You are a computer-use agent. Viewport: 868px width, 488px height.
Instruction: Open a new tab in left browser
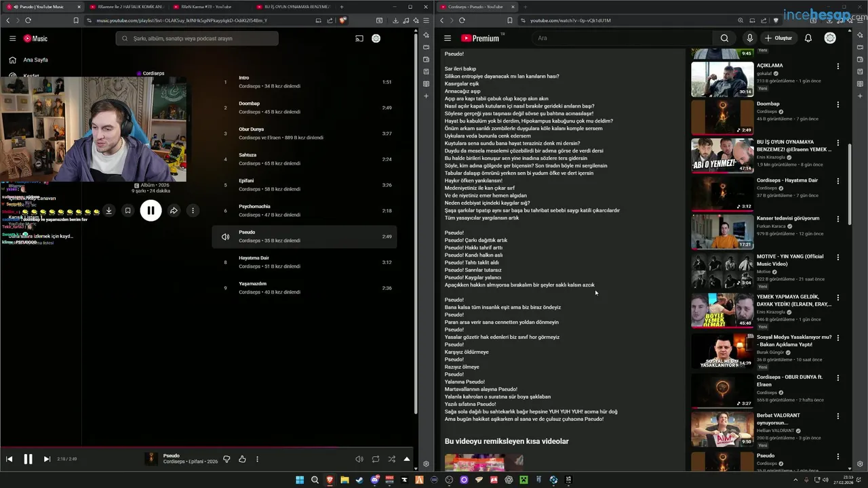[342, 7]
